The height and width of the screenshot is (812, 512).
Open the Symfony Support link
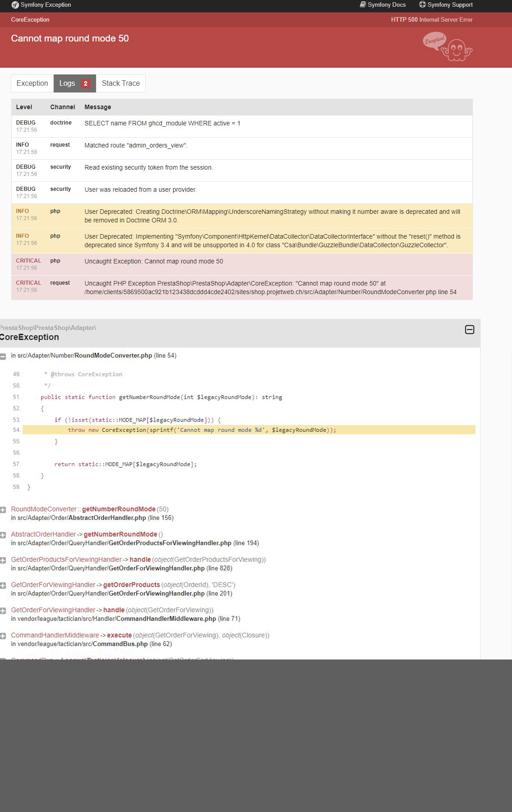(x=446, y=5)
